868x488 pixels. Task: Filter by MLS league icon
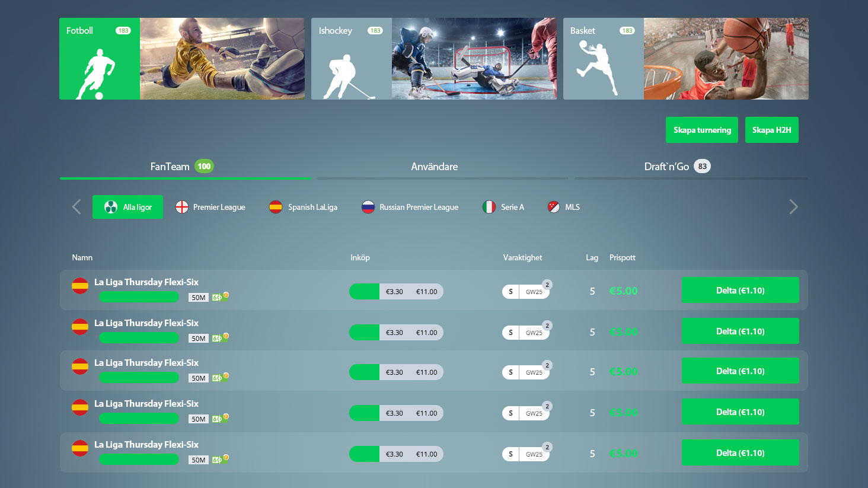pyautogui.click(x=554, y=207)
